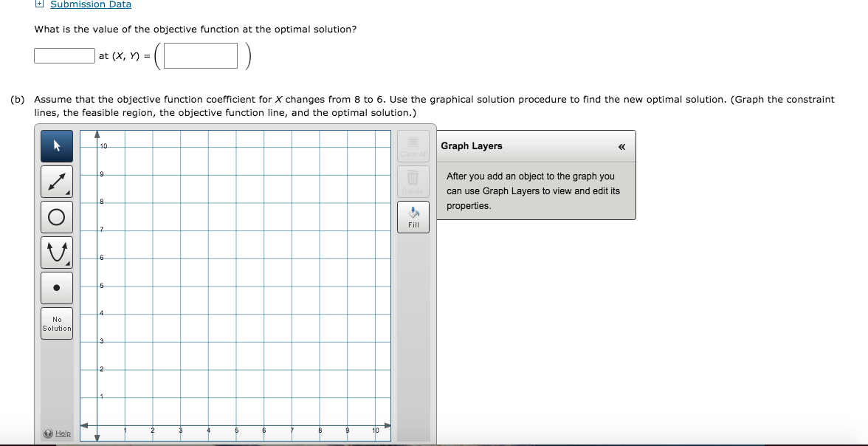The width and height of the screenshot is (868, 446).
Task: Click the y-axis label 5
Action: (x=102, y=286)
